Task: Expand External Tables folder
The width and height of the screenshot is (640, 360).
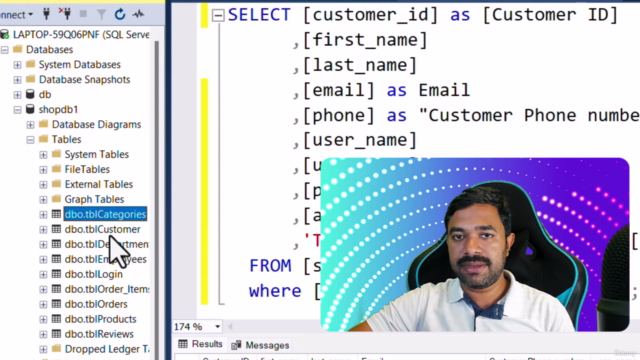Action: pos(43,184)
